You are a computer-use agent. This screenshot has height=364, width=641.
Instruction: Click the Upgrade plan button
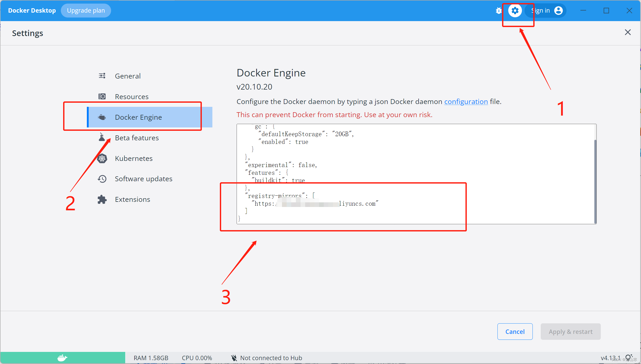[x=86, y=11]
